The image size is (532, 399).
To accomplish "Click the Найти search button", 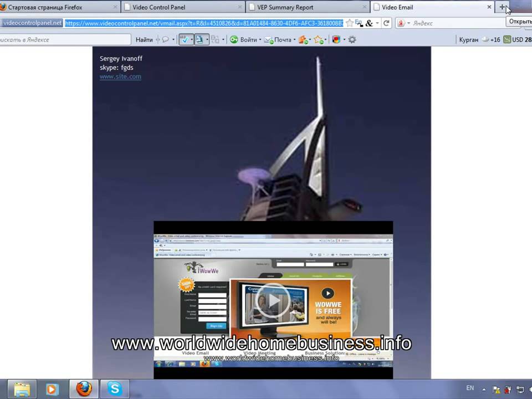I will [x=144, y=40].
